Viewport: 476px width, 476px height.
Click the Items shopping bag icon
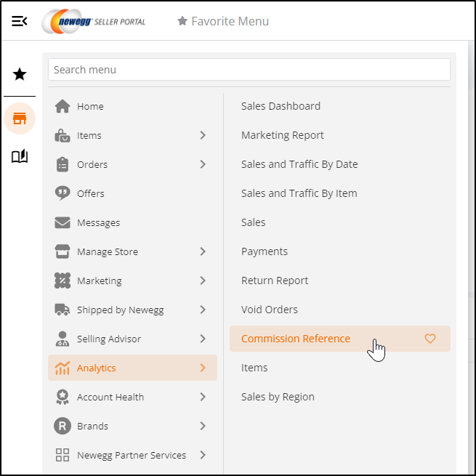(x=62, y=135)
